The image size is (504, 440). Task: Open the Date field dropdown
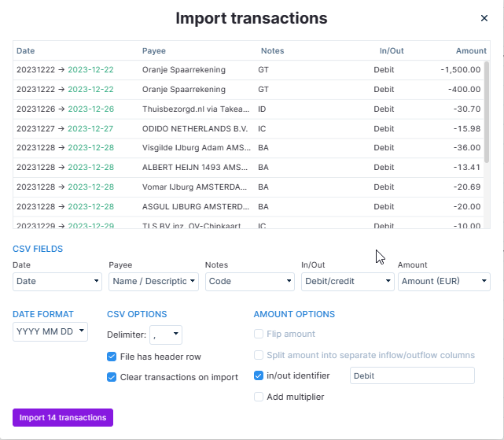click(57, 281)
